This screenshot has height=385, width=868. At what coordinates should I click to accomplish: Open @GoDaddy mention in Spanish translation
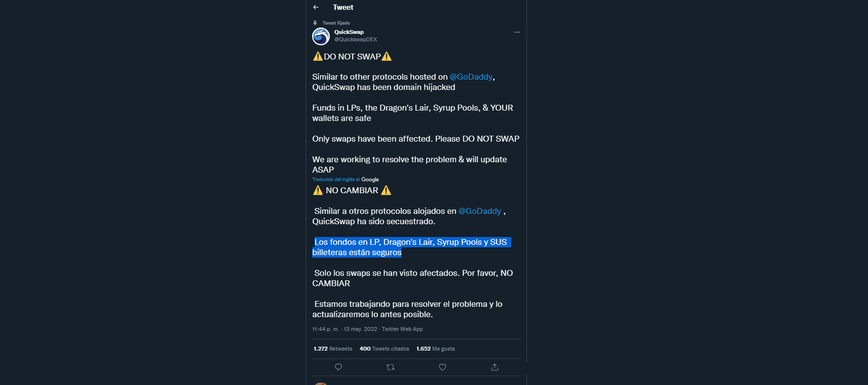coord(480,211)
